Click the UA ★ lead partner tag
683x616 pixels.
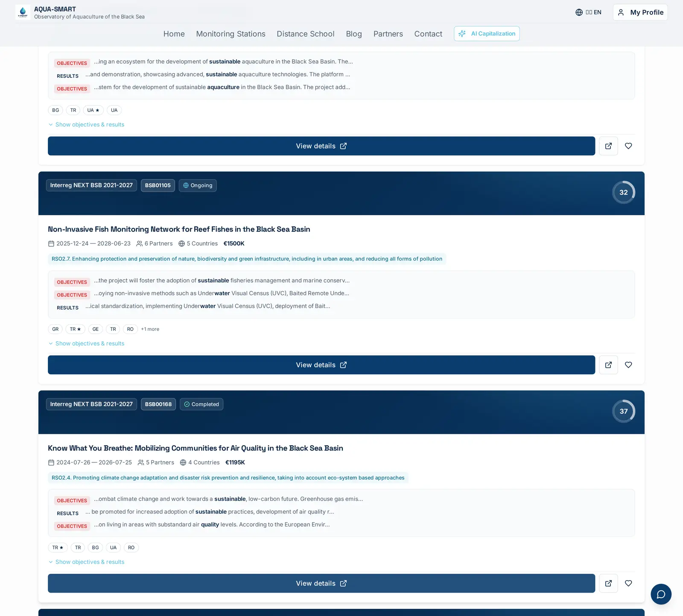[x=93, y=110]
